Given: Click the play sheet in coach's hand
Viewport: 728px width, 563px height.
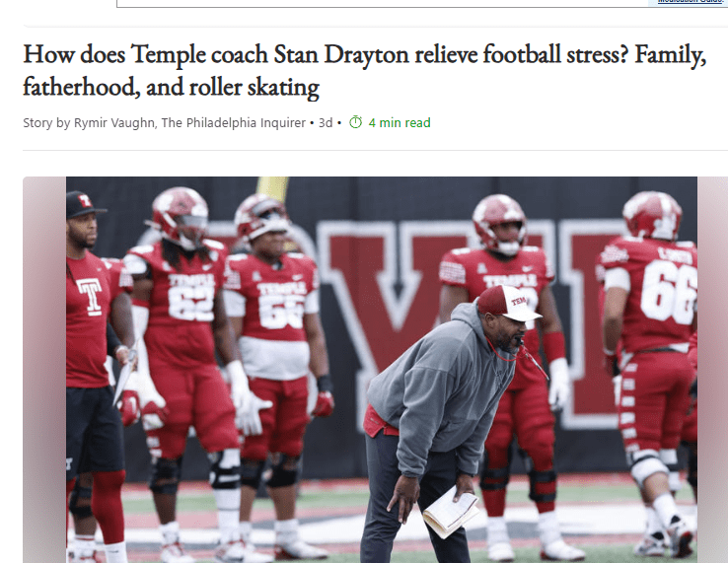Looking at the screenshot, I should (x=451, y=512).
